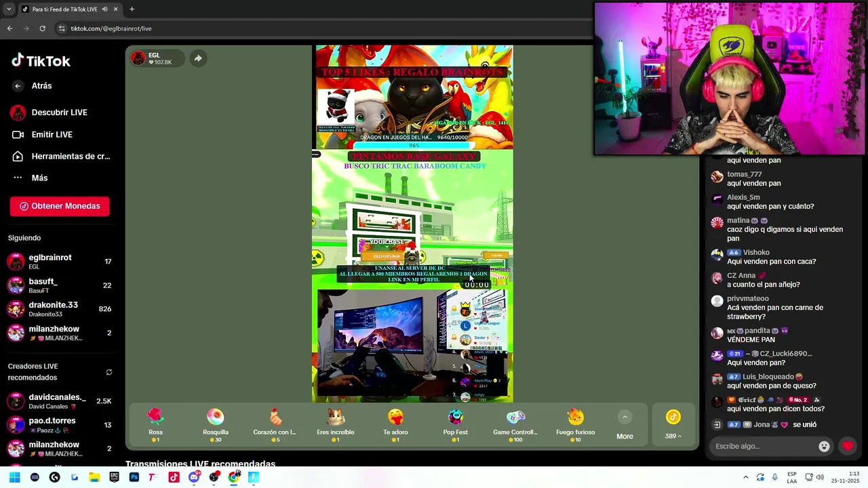868x488 pixels.
Task: Send a Rosquilla gift
Action: pyautogui.click(x=216, y=425)
